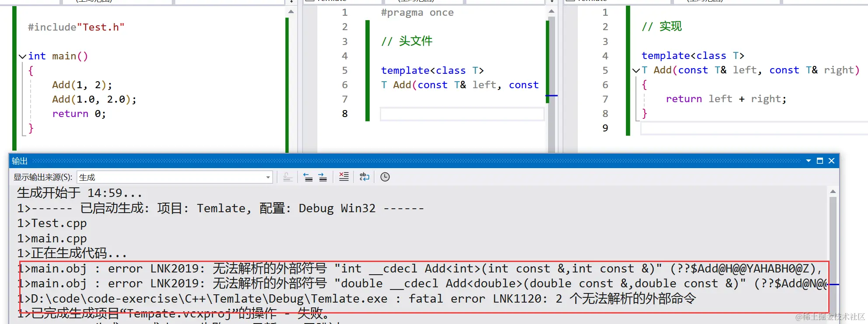Place cursor on empty line 8 in header editor
868x324 pixels.
(x=462, y=114)
